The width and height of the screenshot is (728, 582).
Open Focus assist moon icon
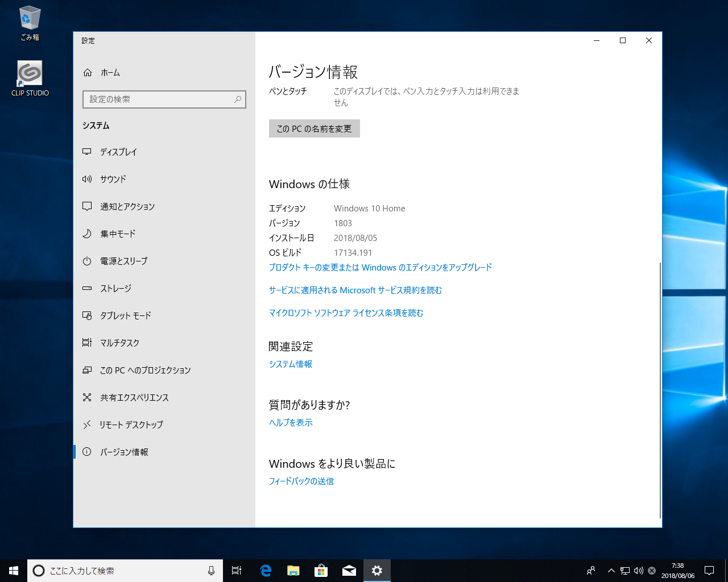click(x=87, y=234)
